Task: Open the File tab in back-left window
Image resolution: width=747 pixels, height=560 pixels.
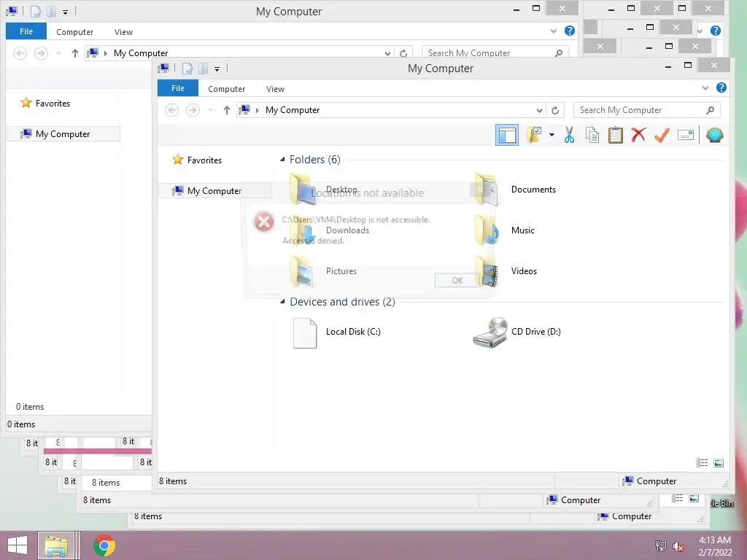Action: (x=26, y=31)
